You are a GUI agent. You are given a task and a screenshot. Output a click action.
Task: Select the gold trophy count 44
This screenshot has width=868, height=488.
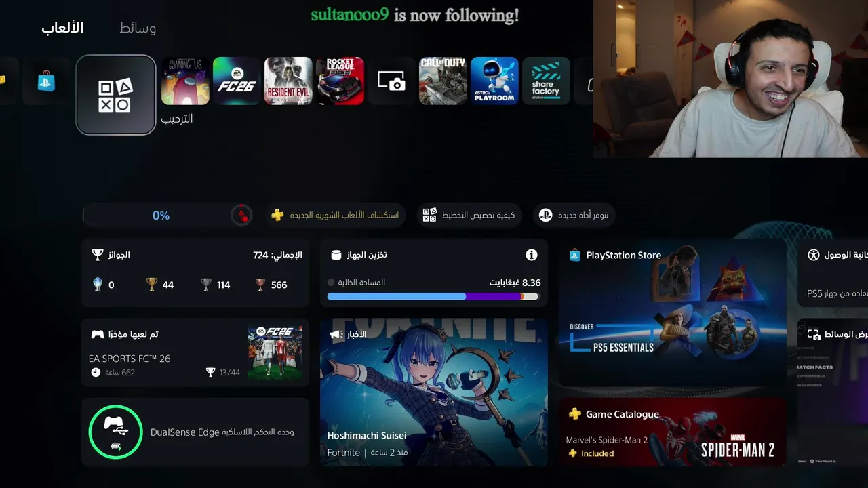(161, 285)
